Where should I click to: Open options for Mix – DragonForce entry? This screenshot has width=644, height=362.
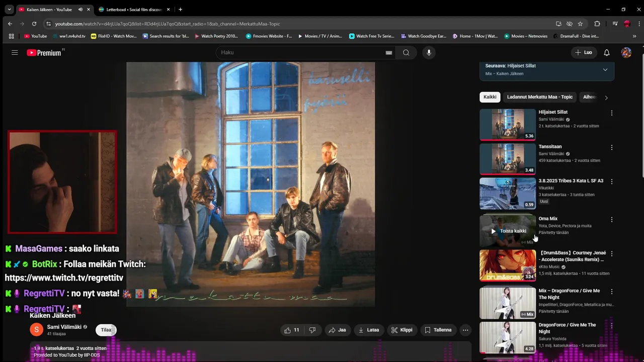point(612,292)
